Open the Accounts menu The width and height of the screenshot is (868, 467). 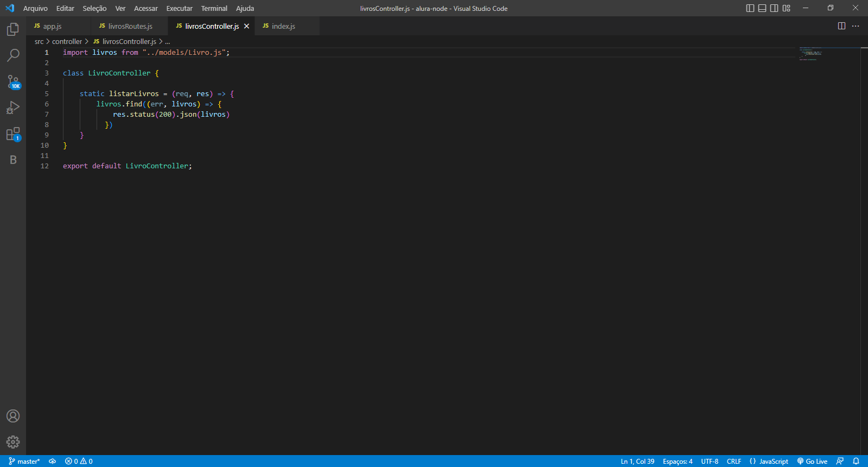click(13, 416)
